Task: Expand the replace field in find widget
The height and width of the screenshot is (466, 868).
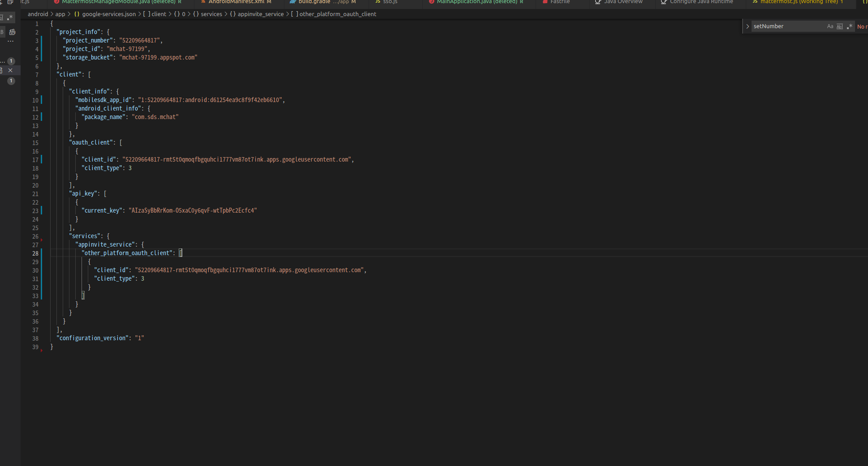Action: [x=747, y=26]
